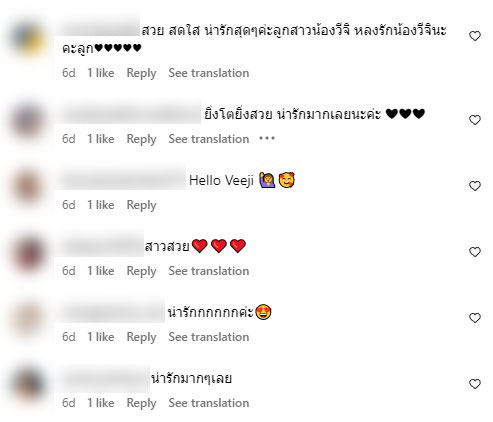Reply to the Hello Veeji comment
The height and width of the screenshot is (422, 493).
tap(141, 205)
